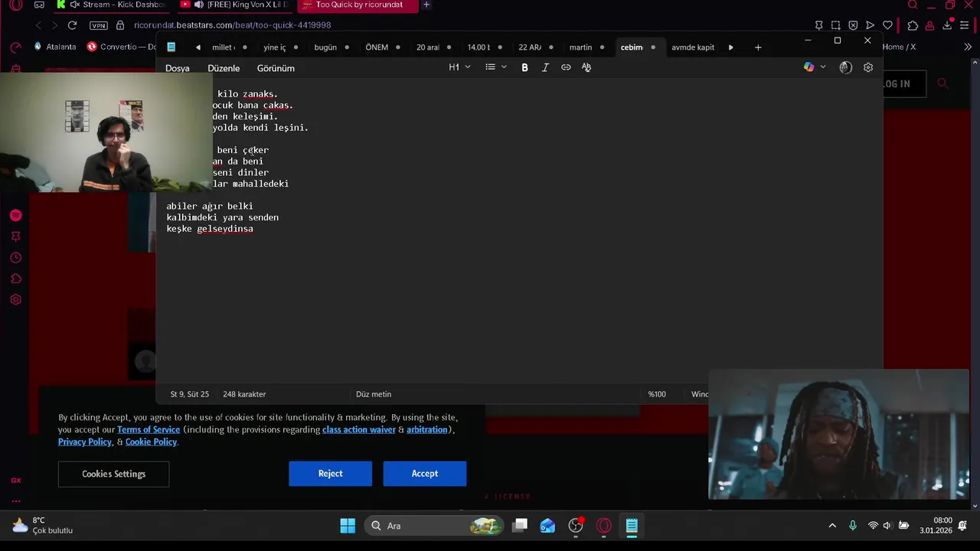Reload the beatstars page
The height and width of the screenshot is (551, 980).
[x=72, y=25]
